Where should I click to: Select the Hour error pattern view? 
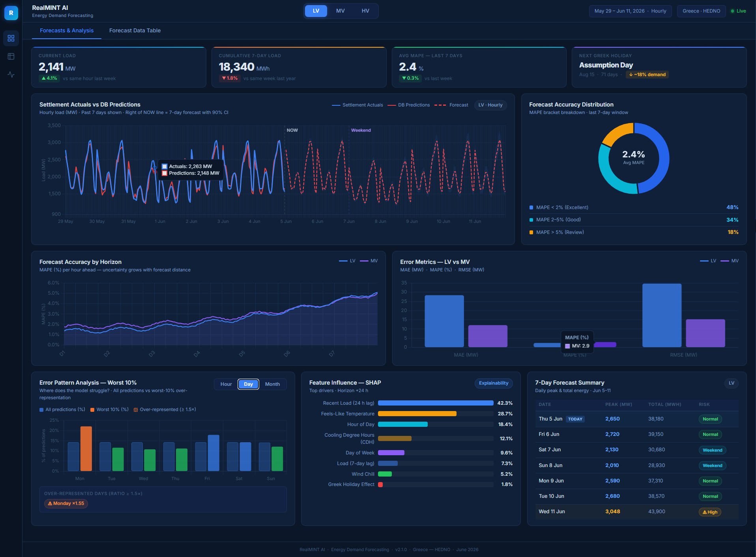tap(226, 384)
